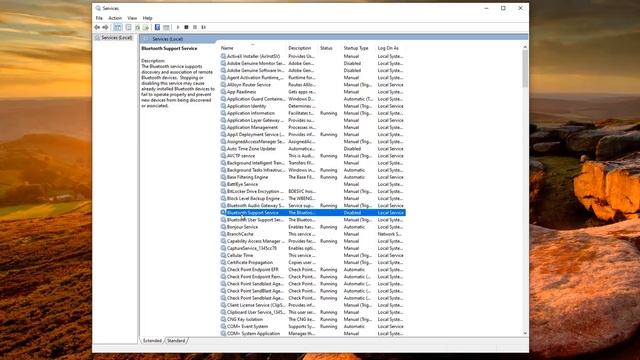Select the COM+ System Application service name
640x360 pixels.
[x=253, y=333]
